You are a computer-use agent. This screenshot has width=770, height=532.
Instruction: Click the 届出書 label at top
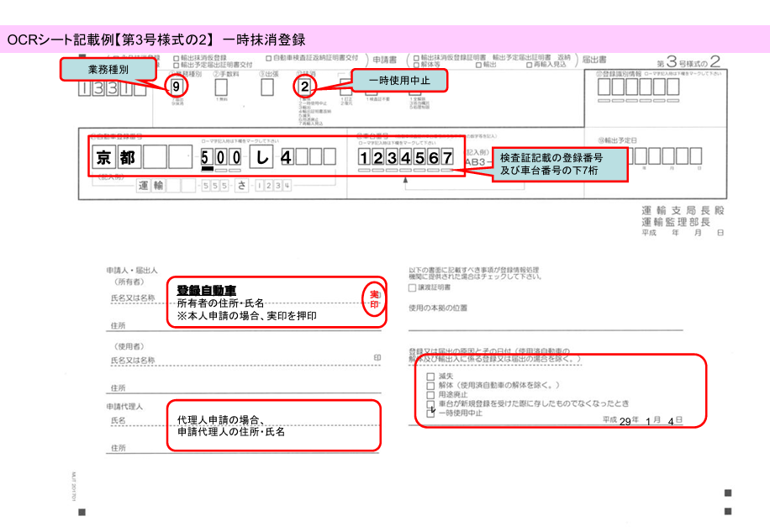click(594, 60)
